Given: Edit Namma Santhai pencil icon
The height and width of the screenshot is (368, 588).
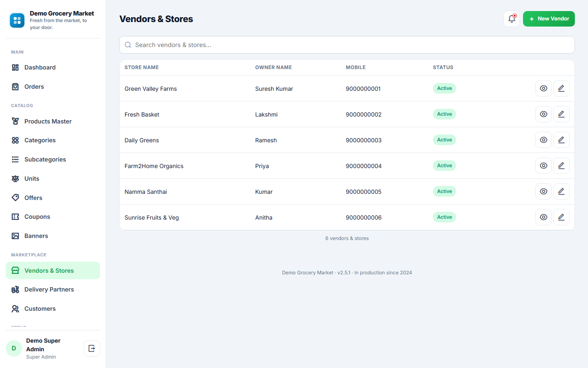Looking at the screenshot, I should (561, 191).
